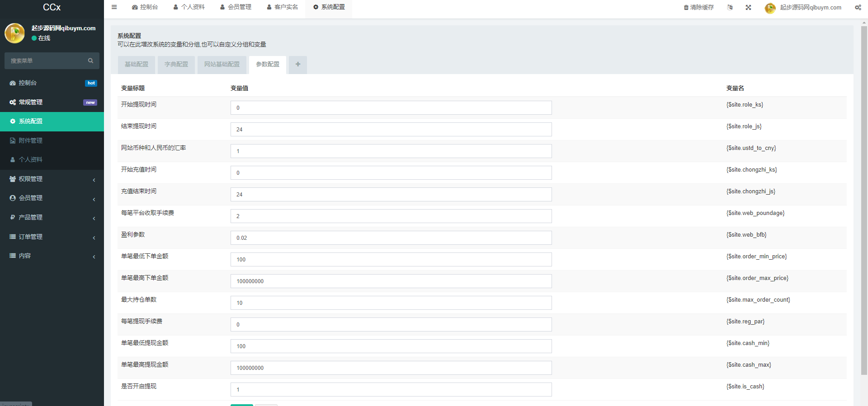The image size is (868, 406).
Task: Expand the 产品管理 sidebar menu
Action: tap(52, 218)
